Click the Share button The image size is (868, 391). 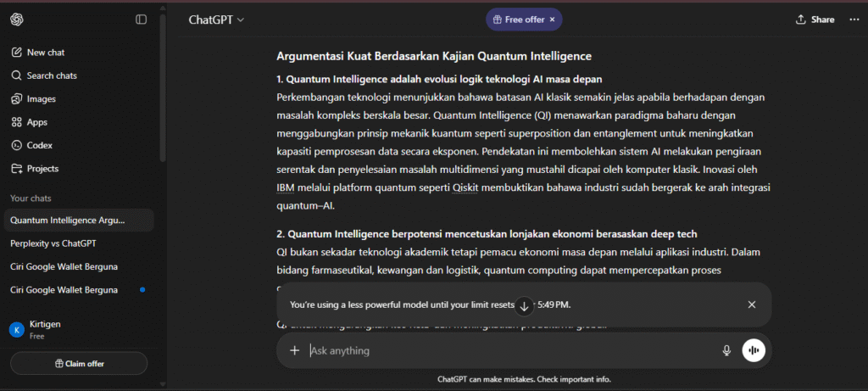(x=815, y=20)
